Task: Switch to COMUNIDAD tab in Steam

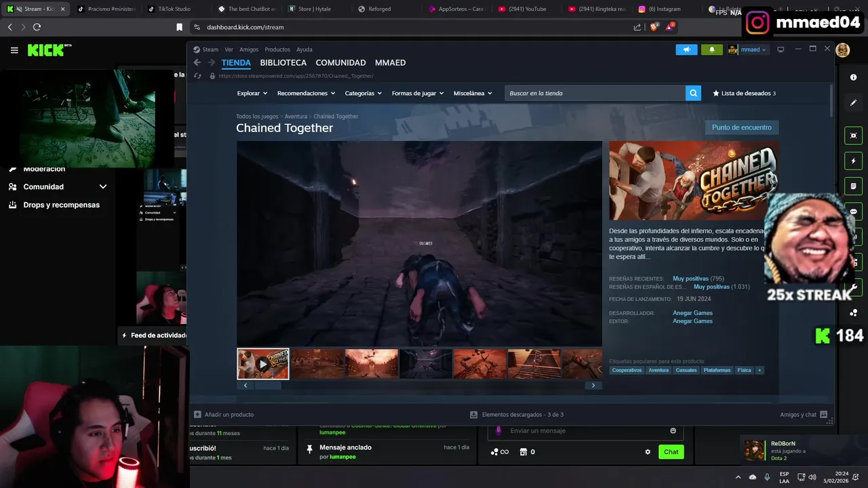Action: 340,62
